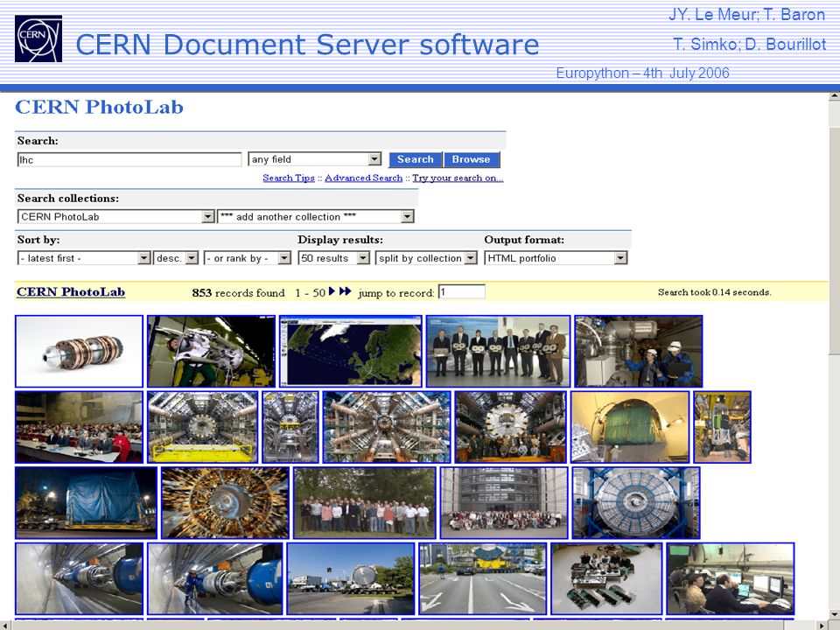Open the photo of worker in green overalls
Screen dimensions: 840x630
(211, 352)
